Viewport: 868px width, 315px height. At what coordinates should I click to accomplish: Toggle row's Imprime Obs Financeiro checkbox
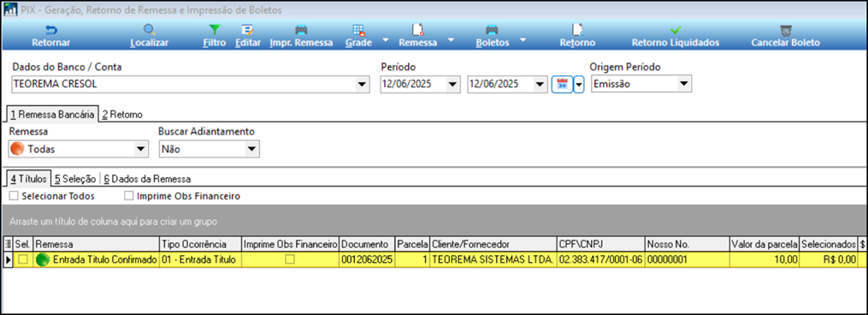[x=290, y=259]
